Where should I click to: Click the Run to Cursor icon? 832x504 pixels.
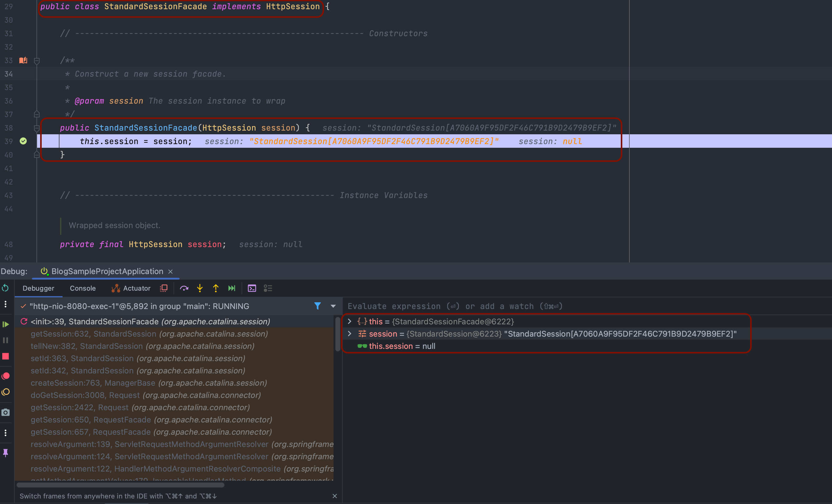tap(232, 288)
